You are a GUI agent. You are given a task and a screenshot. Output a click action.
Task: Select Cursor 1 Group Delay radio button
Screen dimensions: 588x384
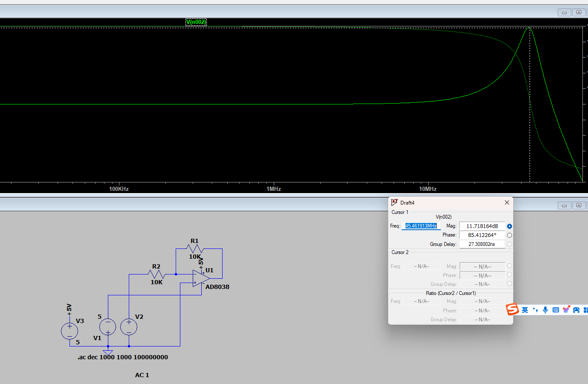coord(509,244)
